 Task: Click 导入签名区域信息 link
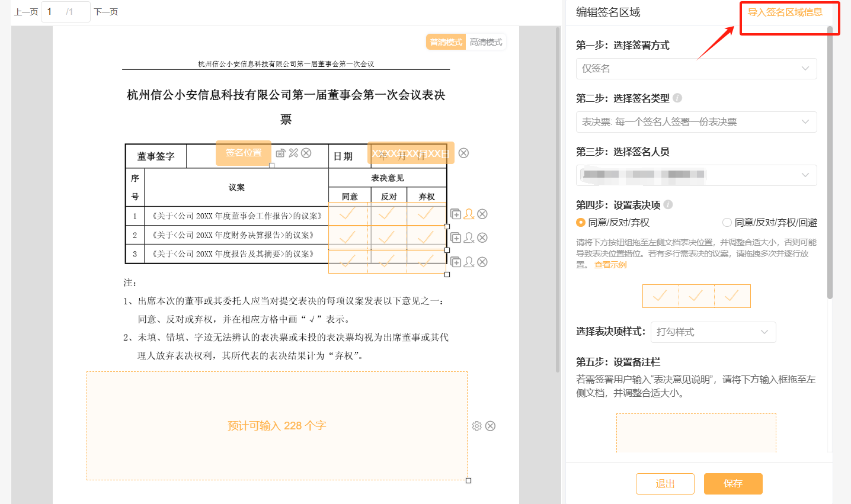tap(785, 12)
